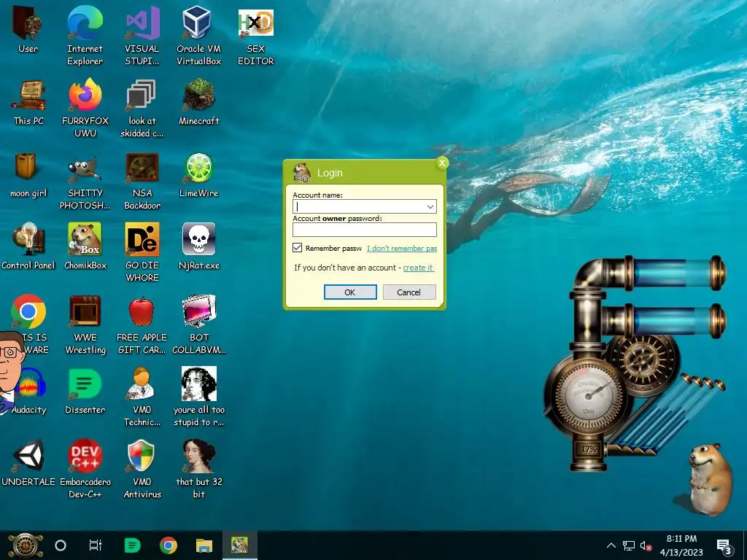The image size is (747, 560).
Task: Open VM0 Antivirus shield icon
Action: pyautogui.click(x=142, y=469)
